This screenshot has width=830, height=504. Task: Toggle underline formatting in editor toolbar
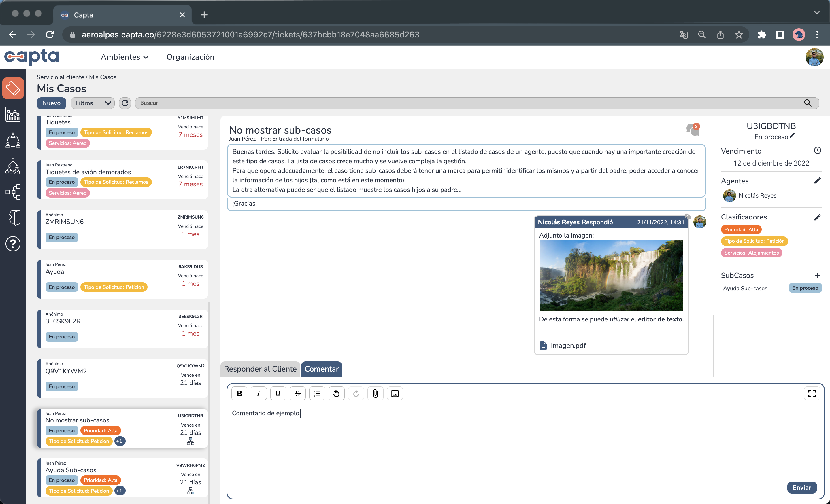[x=278, y=393]
